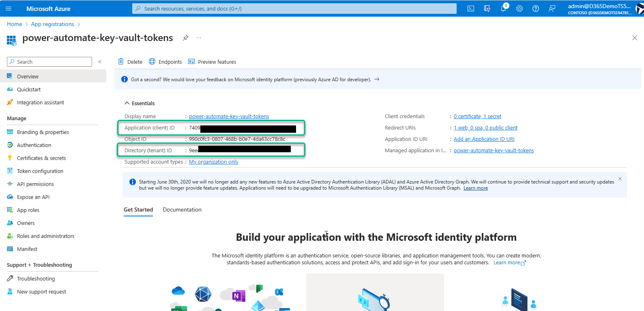The height and width of the screenshot is (311, 644).
Task: Click the Token configuration icon
Action: [x=10, y=171]
